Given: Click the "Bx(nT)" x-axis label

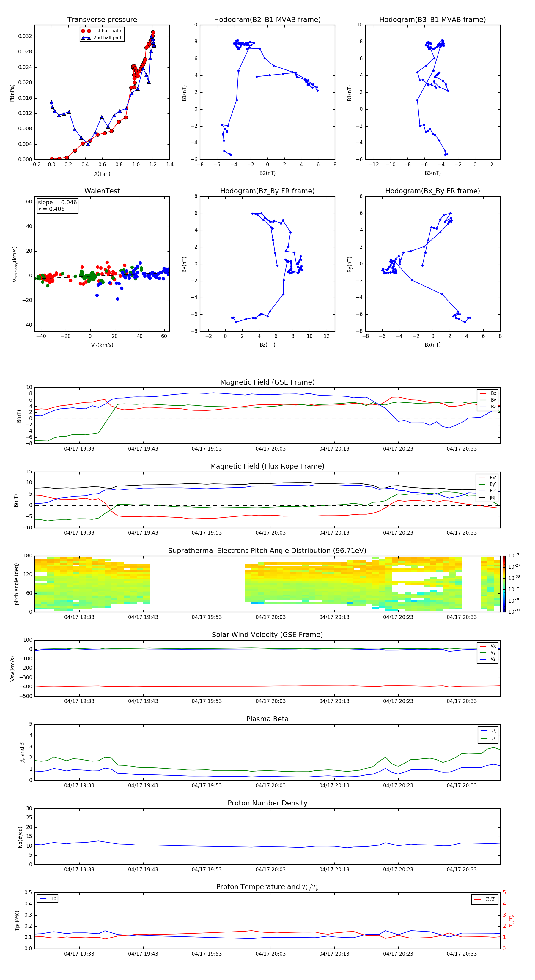Looking at the screenshot, I should tap(432, 345).
